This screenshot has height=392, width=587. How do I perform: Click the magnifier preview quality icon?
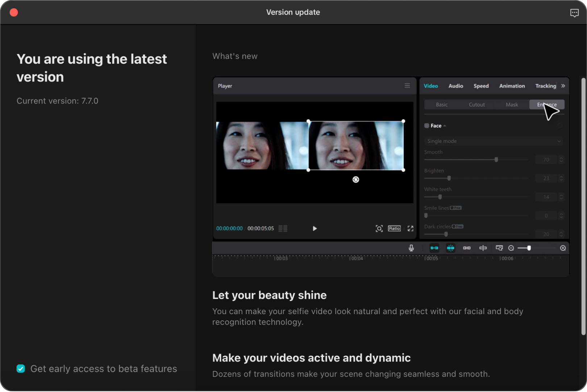pos(379,228)
